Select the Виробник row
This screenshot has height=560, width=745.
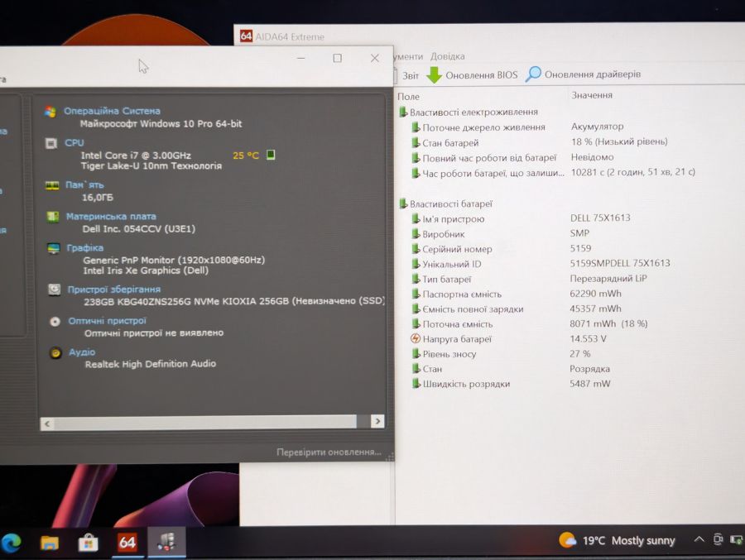pos(570,234)
